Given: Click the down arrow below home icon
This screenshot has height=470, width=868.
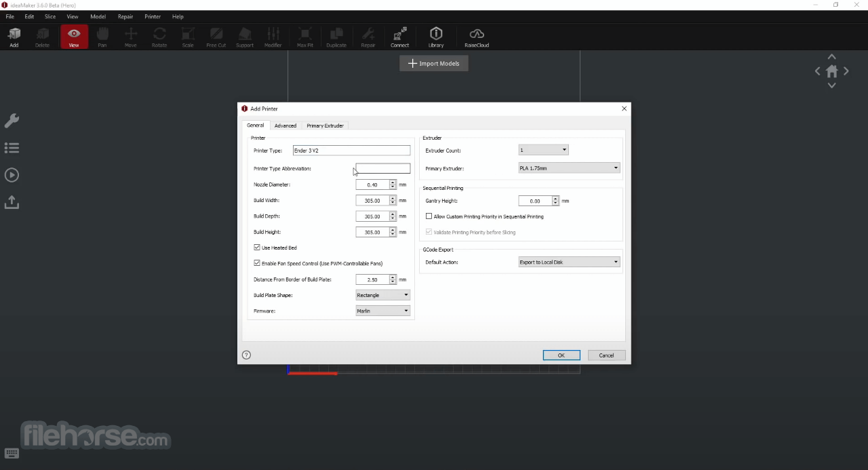Looking at the screenshot, I should (x=832, y=85).
